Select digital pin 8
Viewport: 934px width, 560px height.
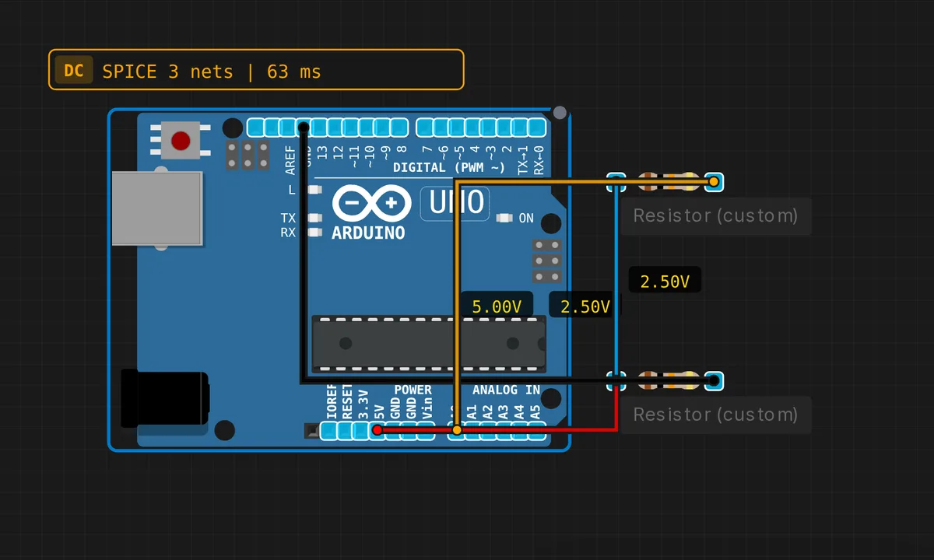[x=399, y=128]
